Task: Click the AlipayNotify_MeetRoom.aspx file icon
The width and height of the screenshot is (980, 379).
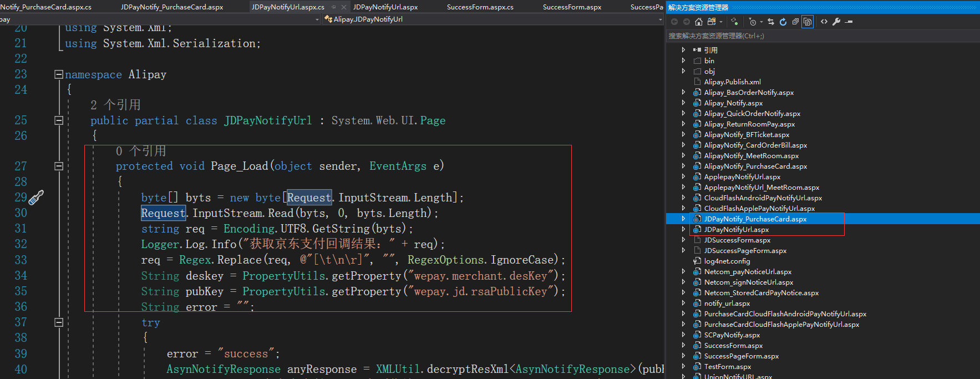Action: pos(697,156)
